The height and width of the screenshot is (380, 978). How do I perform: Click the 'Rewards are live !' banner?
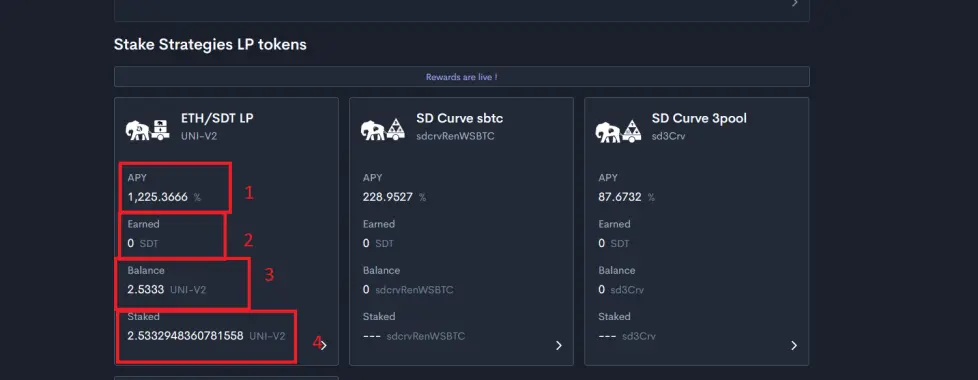[462, 77]
